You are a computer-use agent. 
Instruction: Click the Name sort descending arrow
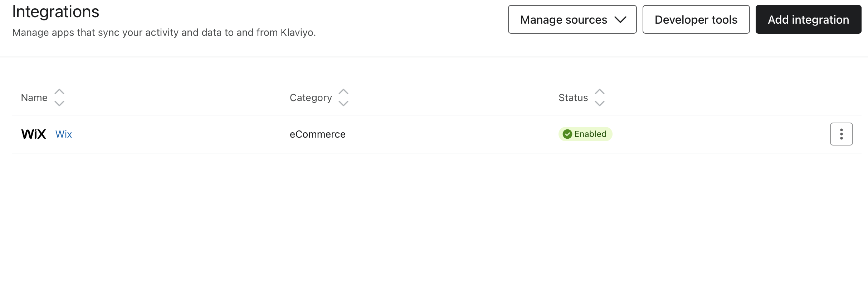(59, 103)
